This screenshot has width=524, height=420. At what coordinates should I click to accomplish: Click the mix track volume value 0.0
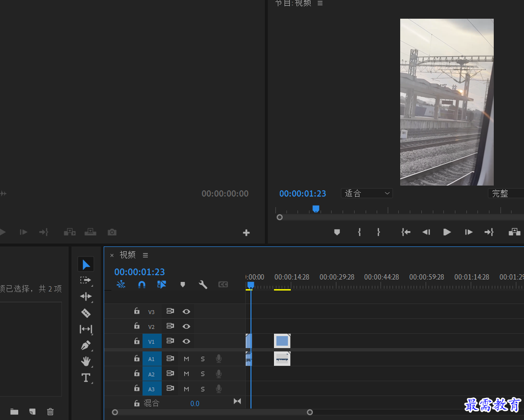[195, 404]
